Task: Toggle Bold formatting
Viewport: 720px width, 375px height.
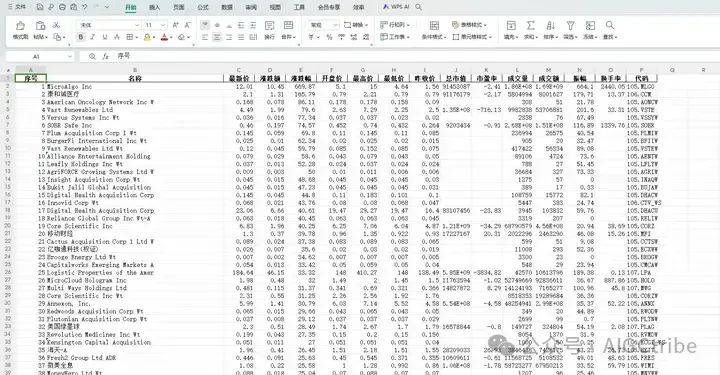Action: [81, 37]
